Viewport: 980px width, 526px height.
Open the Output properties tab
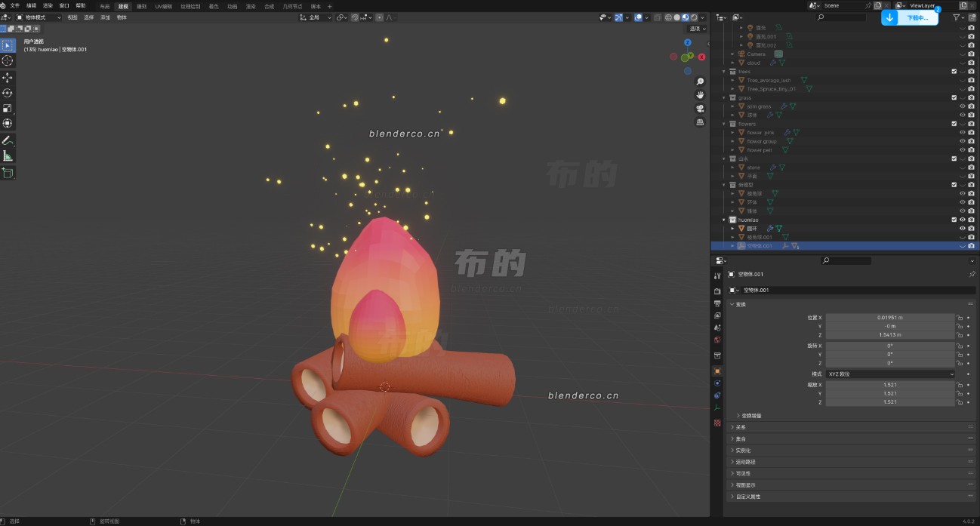point(717,303)
